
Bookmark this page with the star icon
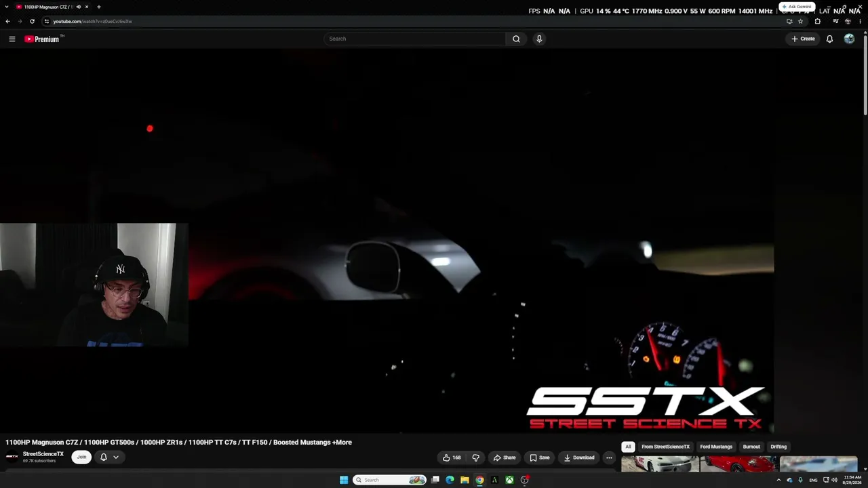pyautogui.click(x=800, y=21)
